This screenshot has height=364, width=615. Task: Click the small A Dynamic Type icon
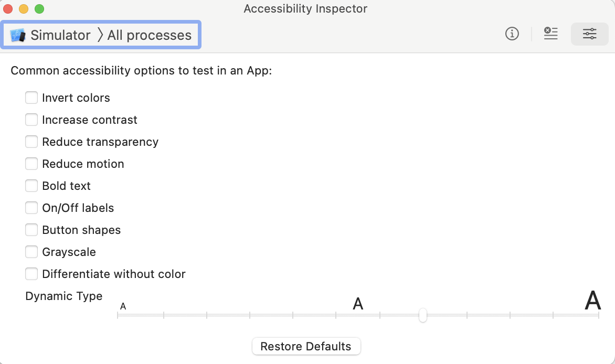click(x=123, y=306)
